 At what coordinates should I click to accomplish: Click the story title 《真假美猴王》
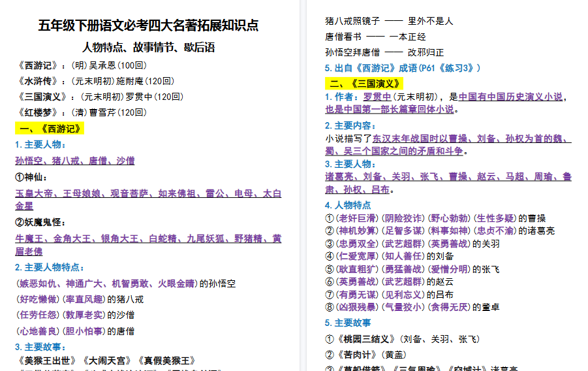point(167,361)
